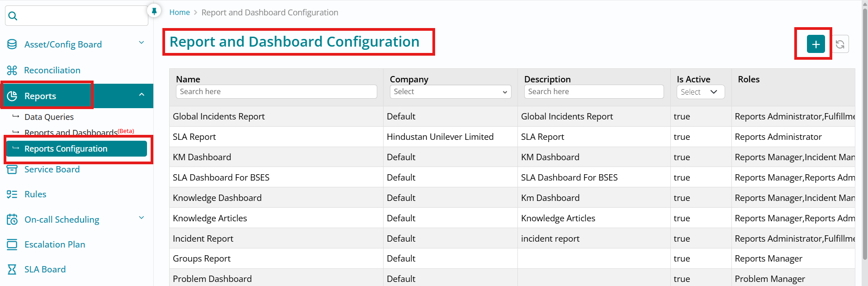The image size is (868, 286).
Task: Click the Asset/Config Board database icon
Action: 12,44
